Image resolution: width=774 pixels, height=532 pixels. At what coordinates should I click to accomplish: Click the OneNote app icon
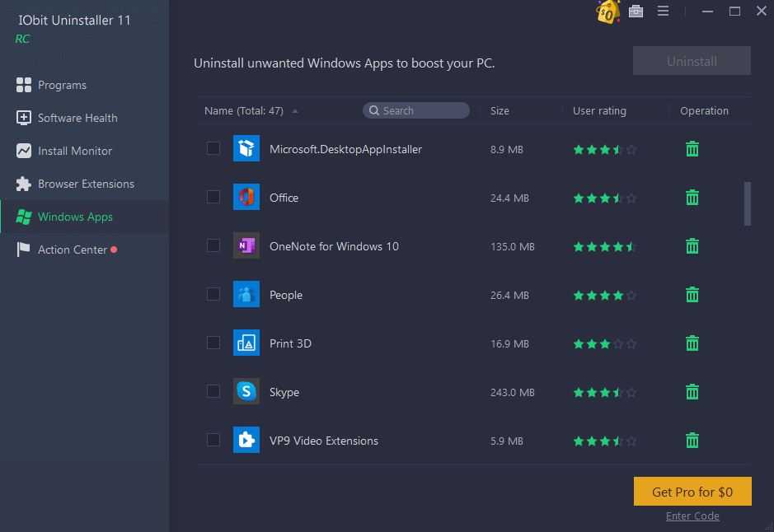click(246, 245)
